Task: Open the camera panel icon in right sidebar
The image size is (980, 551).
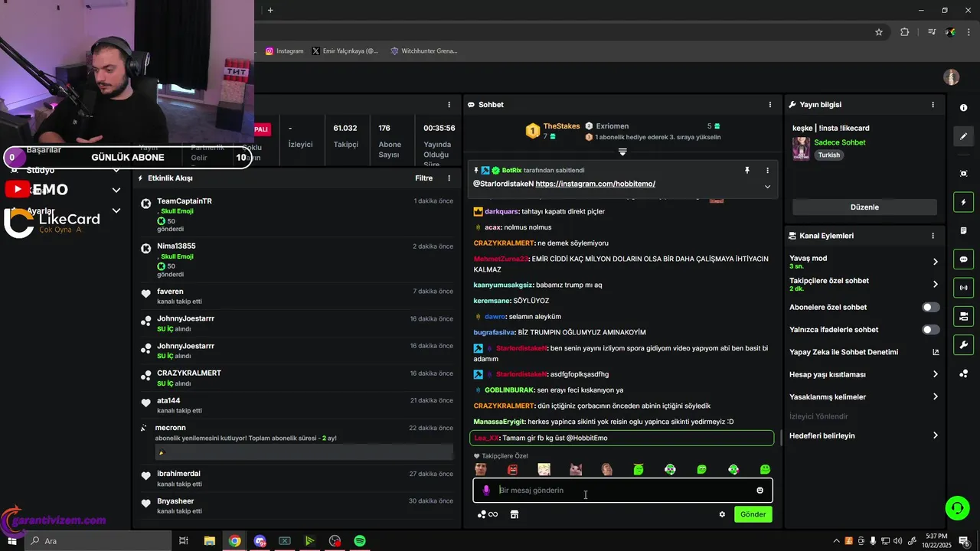Action: [963, 316]
